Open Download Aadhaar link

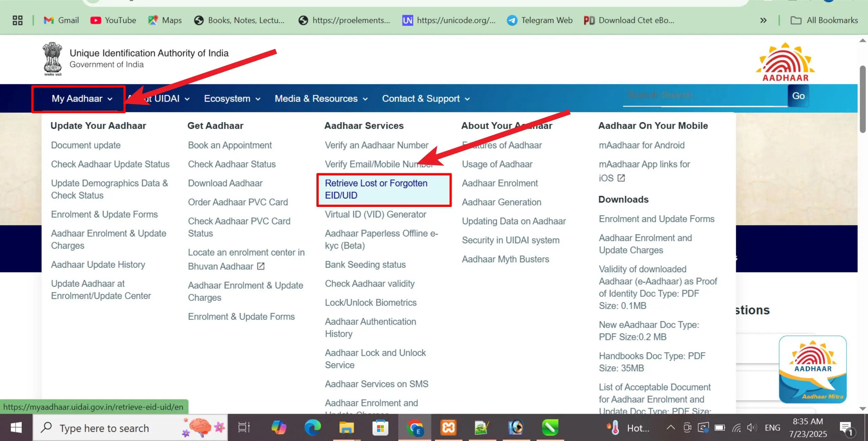coord(225,183)
